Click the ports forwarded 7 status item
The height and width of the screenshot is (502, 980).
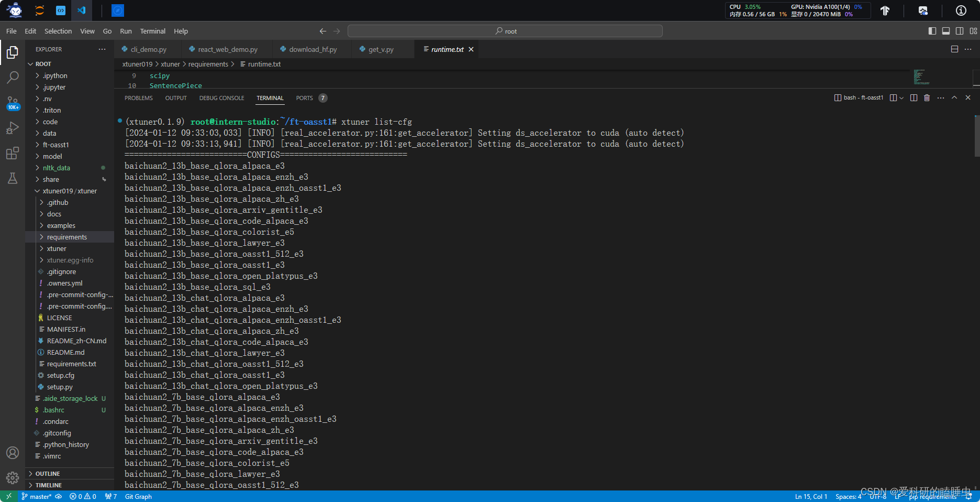coord(110,496)
